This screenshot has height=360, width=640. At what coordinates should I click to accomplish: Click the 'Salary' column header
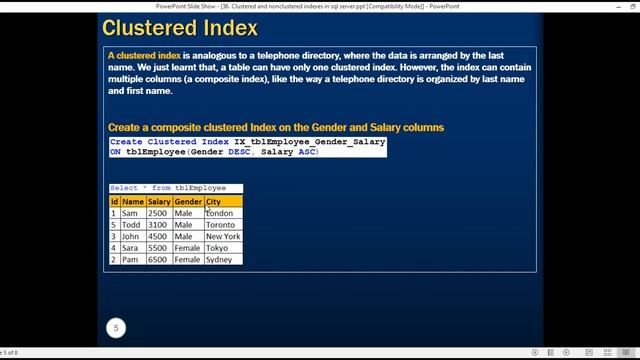point(159,202)
